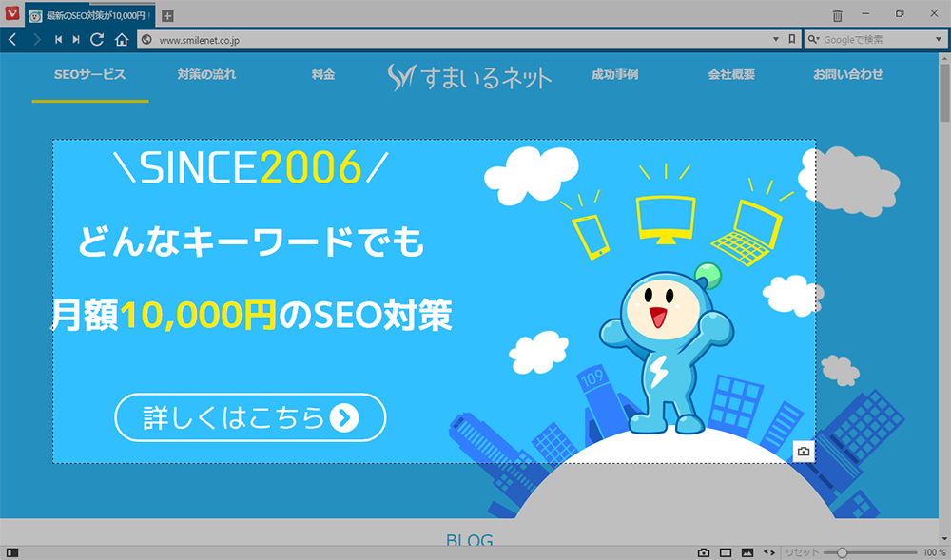
Task: Reload the current page
Action: pos(96,40)
